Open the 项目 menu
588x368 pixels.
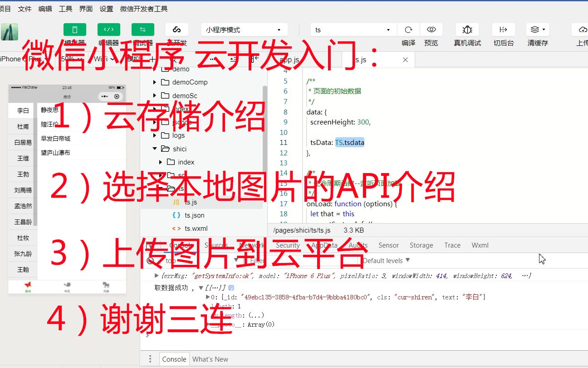(x=5, y=9)
